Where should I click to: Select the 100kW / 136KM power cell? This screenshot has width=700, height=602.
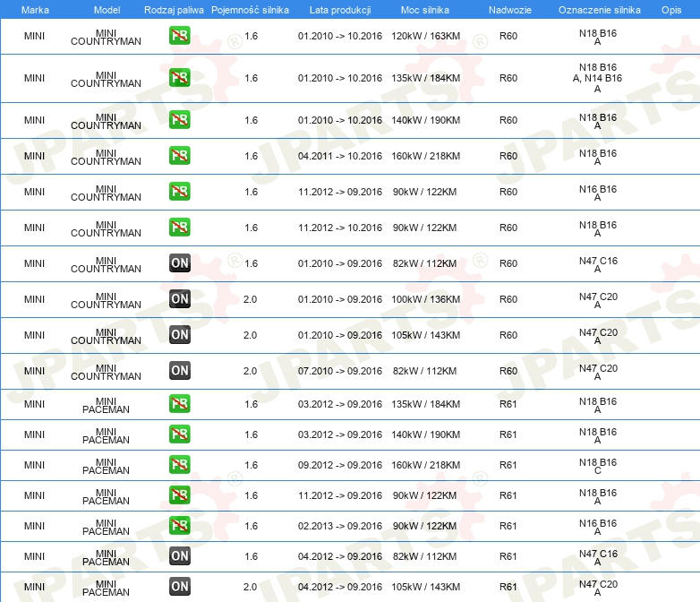tap(425, 299)
